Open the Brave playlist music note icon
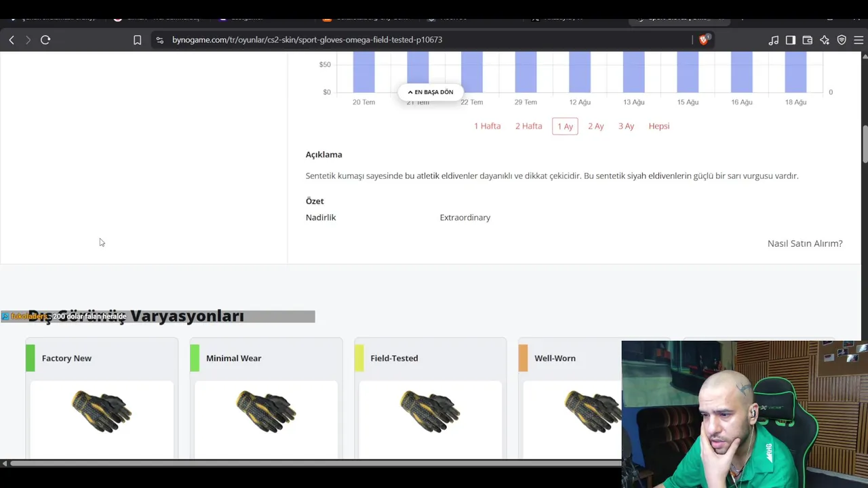Image resolution: width=868 pixels, height=488 pixels. 774,40
